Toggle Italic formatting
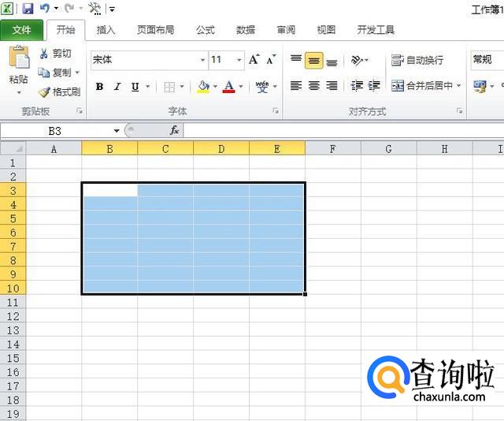The image size is (504, 421). [x=117, y=87]
